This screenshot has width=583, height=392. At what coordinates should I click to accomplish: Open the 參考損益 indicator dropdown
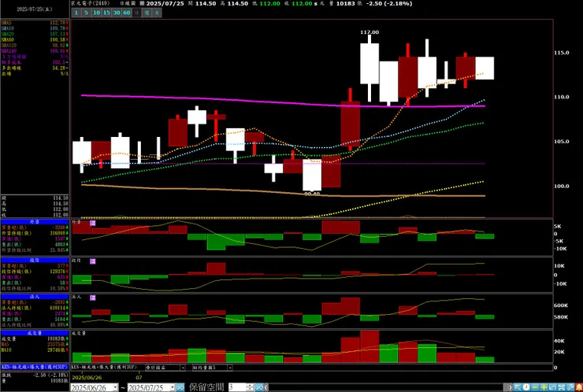tap(183, 368)
